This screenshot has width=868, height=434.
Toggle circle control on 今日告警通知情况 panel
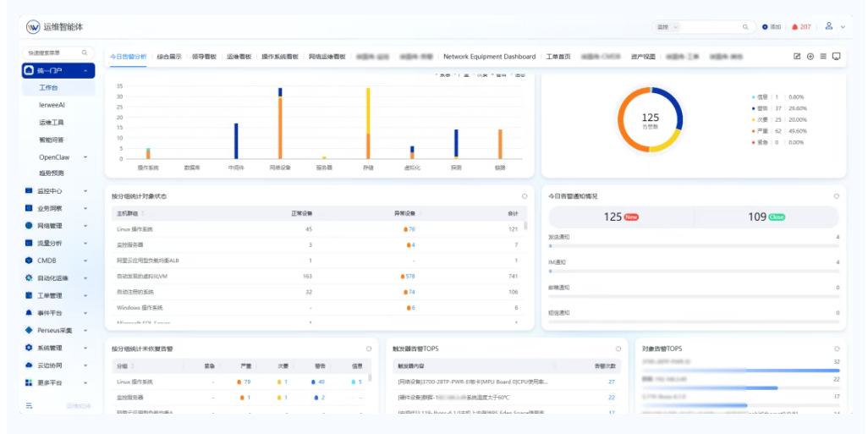point(837,195)
